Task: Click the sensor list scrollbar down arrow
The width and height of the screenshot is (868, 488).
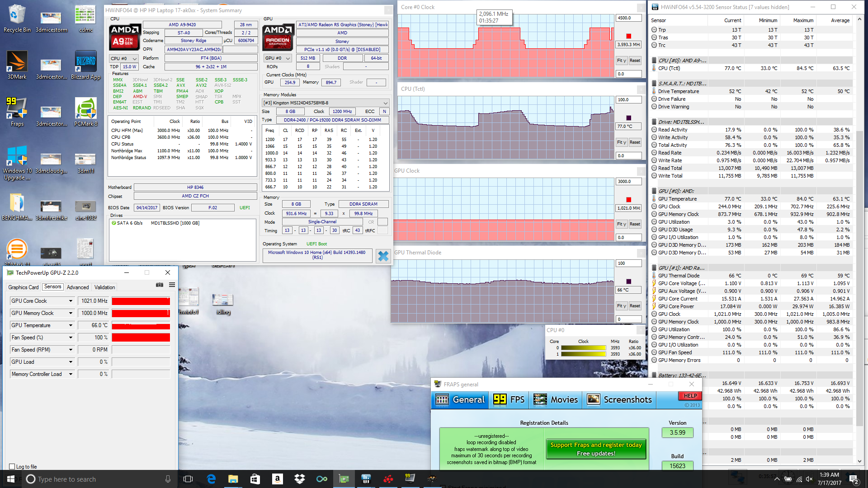Action: click(859, 461)
